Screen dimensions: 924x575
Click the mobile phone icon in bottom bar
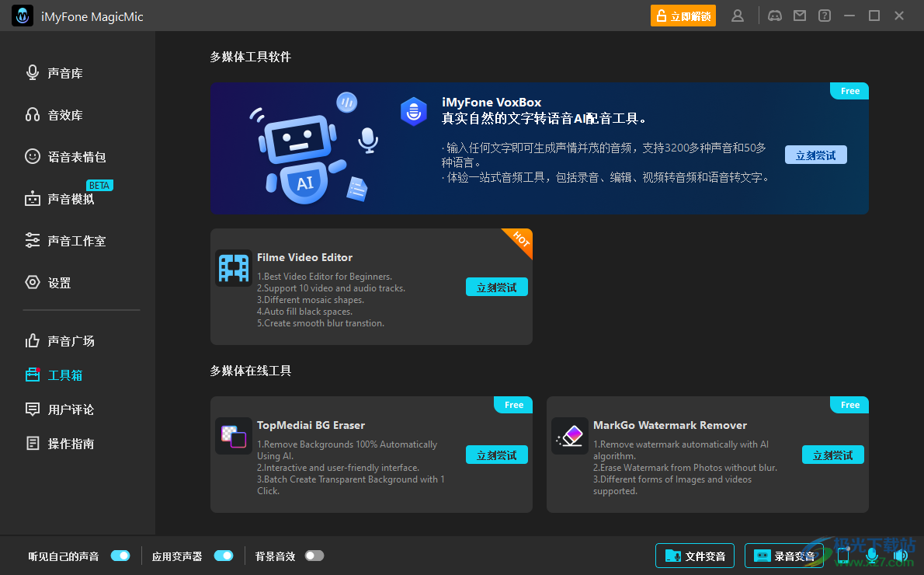tap(843, 556)
